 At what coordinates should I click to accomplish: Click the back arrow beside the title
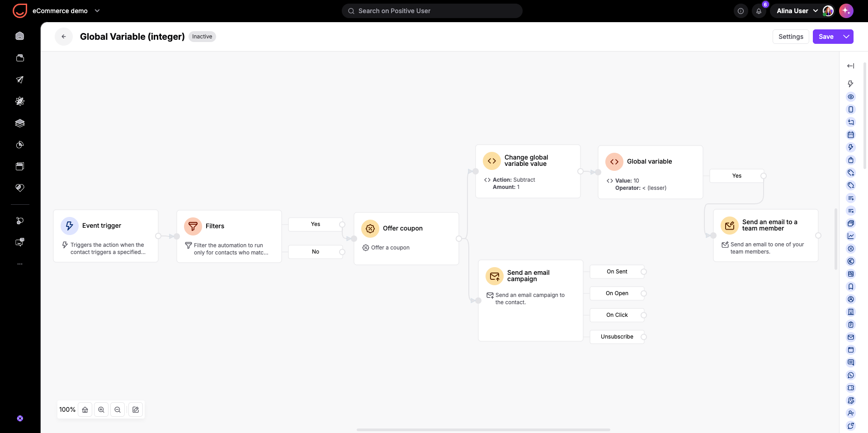point(64,37)
